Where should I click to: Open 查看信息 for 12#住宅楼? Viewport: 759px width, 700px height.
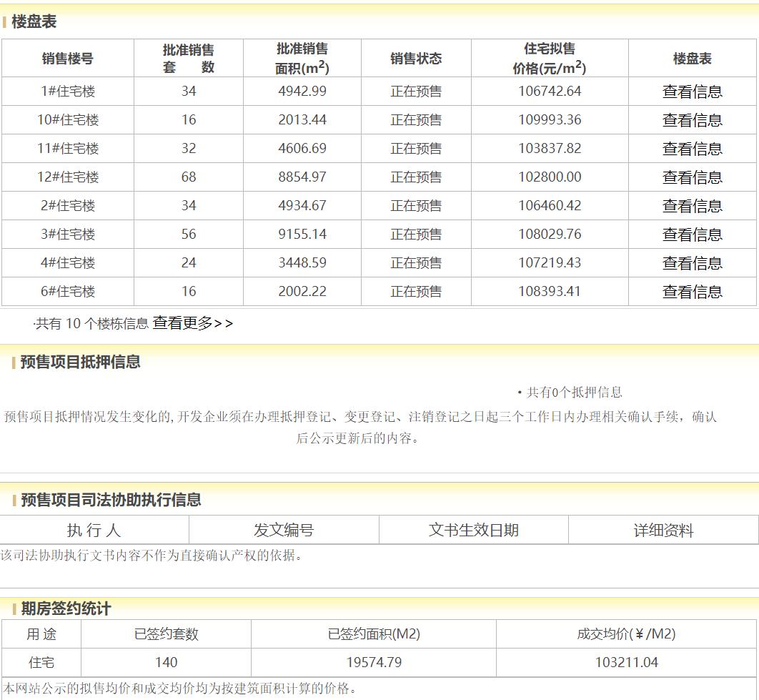click(x=693, y=177)
